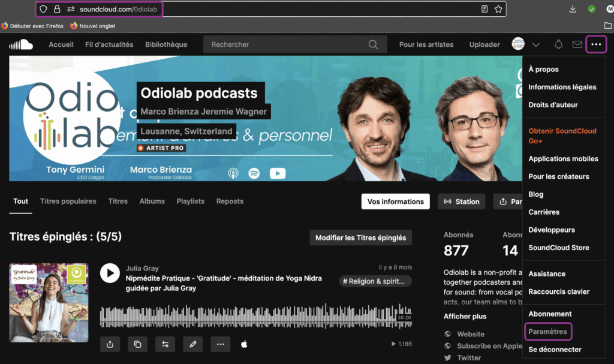Click the Débuter avec Firefox bookmark

(32, 26)
